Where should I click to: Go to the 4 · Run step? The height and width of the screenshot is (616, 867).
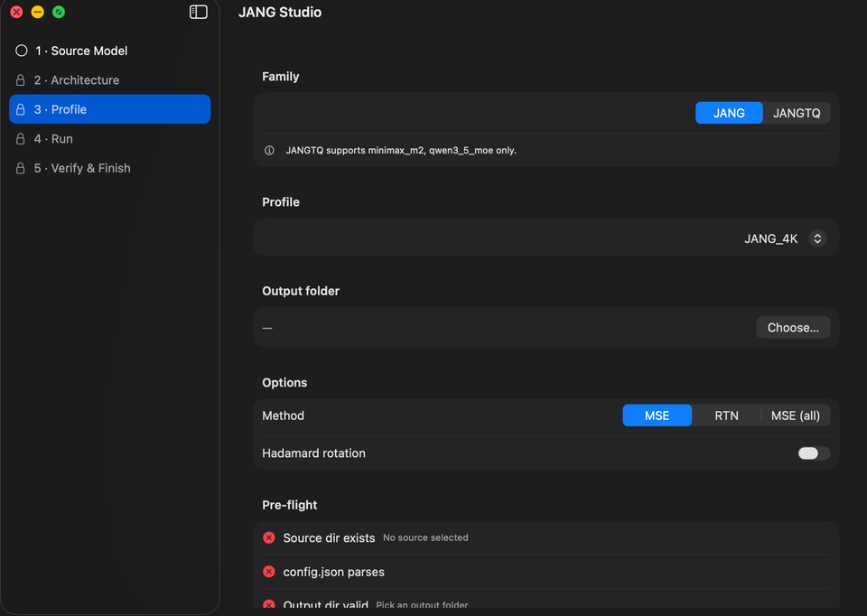pyautogui.click(x=110, y=139)
